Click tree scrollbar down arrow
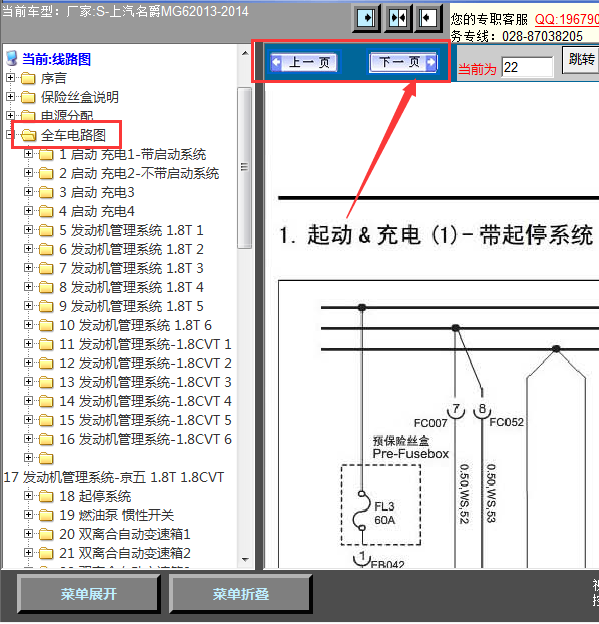 coord(245,560)
